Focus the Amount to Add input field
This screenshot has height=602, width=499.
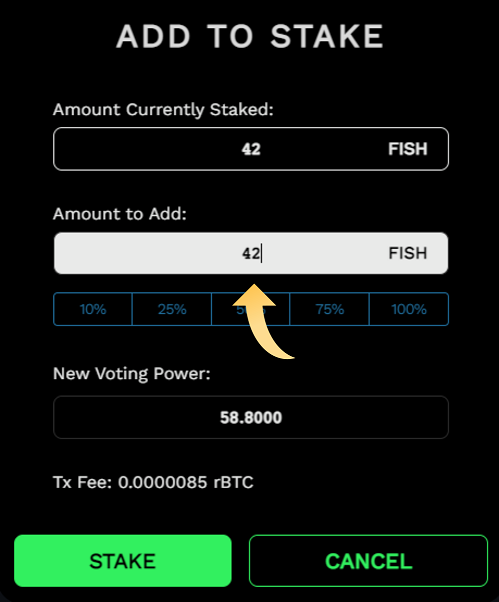[251, 253]
